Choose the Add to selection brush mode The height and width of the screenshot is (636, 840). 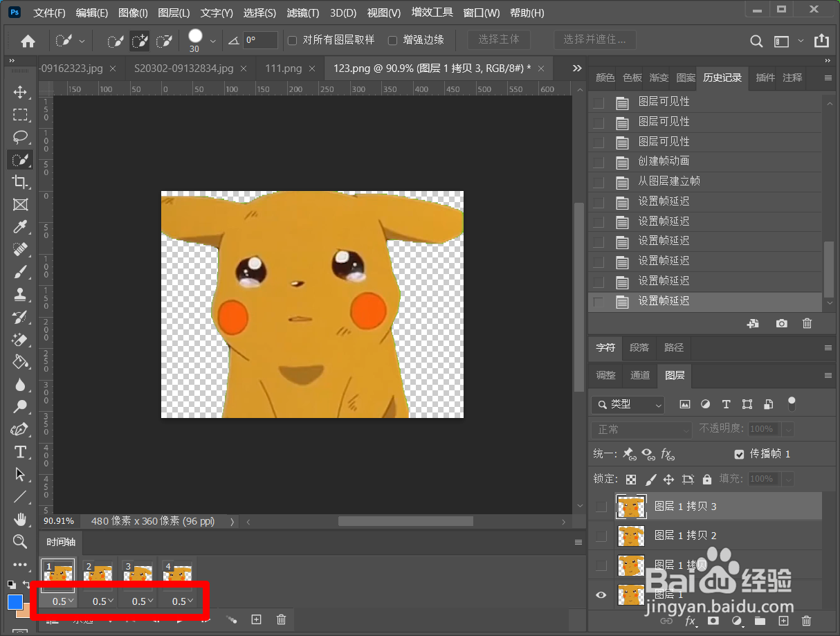point(139,41)
